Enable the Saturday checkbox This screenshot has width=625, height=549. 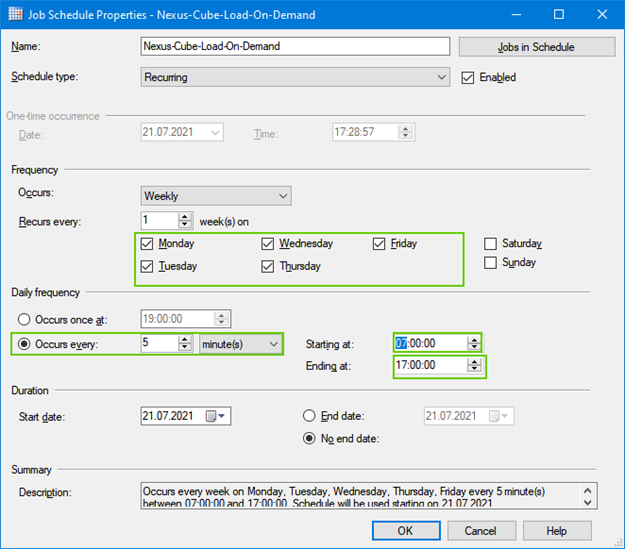[491, 244]
